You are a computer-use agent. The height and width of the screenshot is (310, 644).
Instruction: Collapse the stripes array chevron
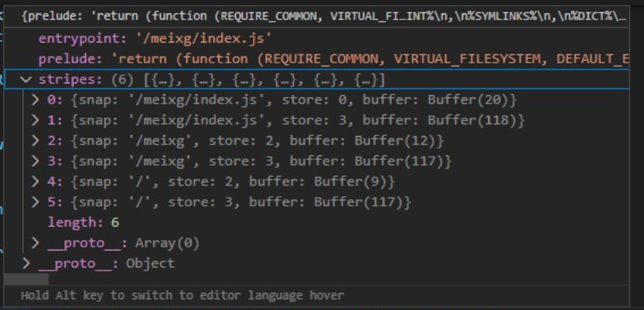[x=26, y=80]
